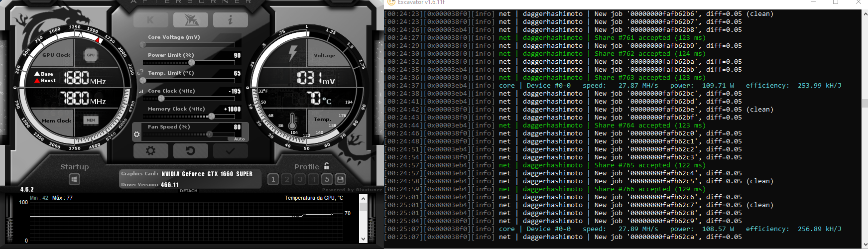Click the NVIDIA GeForce GTX 1660 SUPER text
The width and height of the screenshot is (868, 249).
[207, 174]
